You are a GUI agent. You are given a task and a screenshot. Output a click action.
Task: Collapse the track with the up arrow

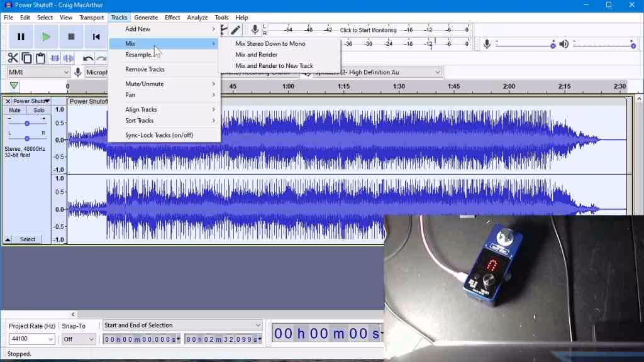tap(8, 239)
